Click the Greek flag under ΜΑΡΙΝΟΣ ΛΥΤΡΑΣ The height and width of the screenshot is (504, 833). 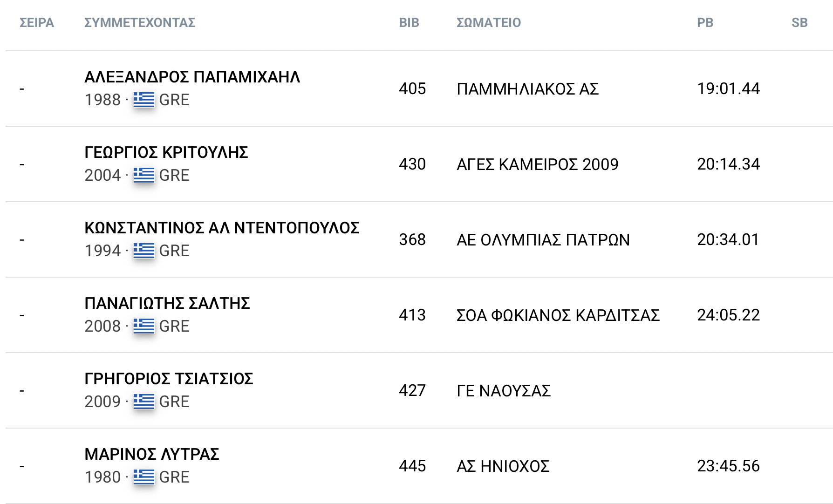coord(143,477)
